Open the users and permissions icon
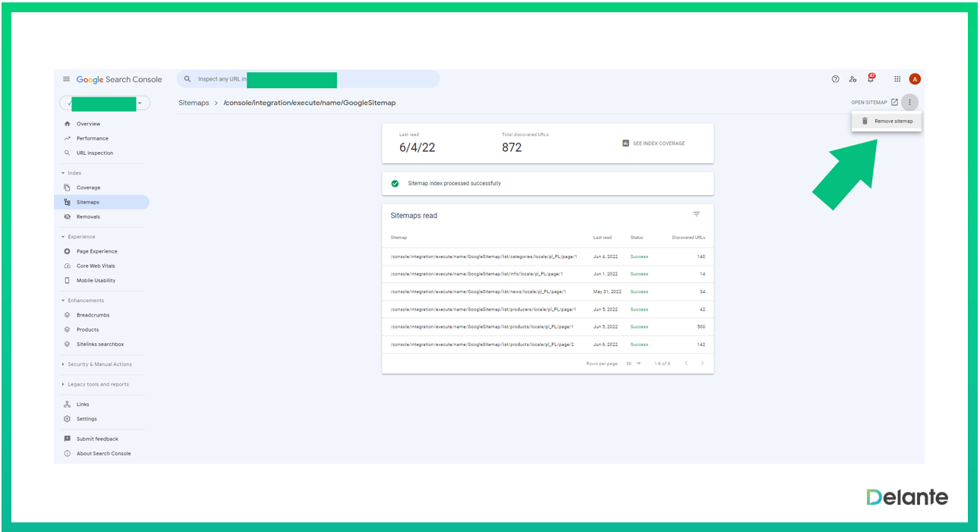This screenshot has height=532, width=980. pyautogui.click(x=853, y=79)
